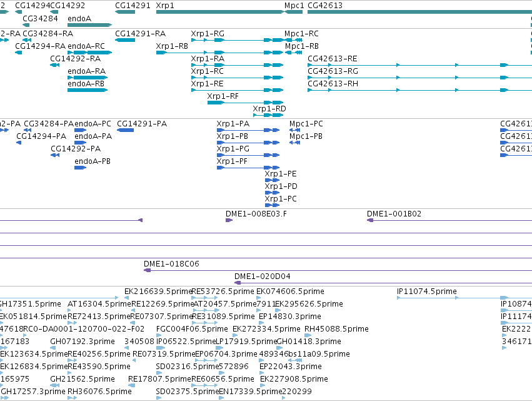532x401 pixels.
Task: Click transcript endoA-RC label
Action: click(86, 46)
